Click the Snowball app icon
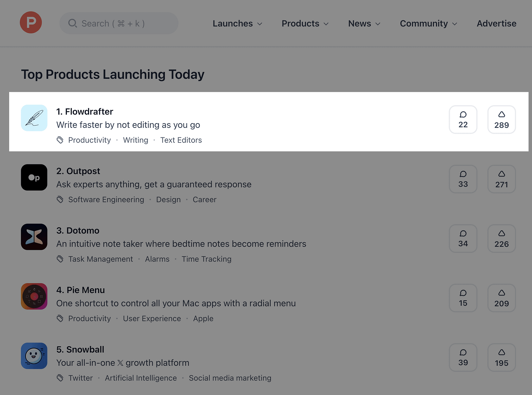Viewport: 532px width, 395px height. [x=34, y=356]
